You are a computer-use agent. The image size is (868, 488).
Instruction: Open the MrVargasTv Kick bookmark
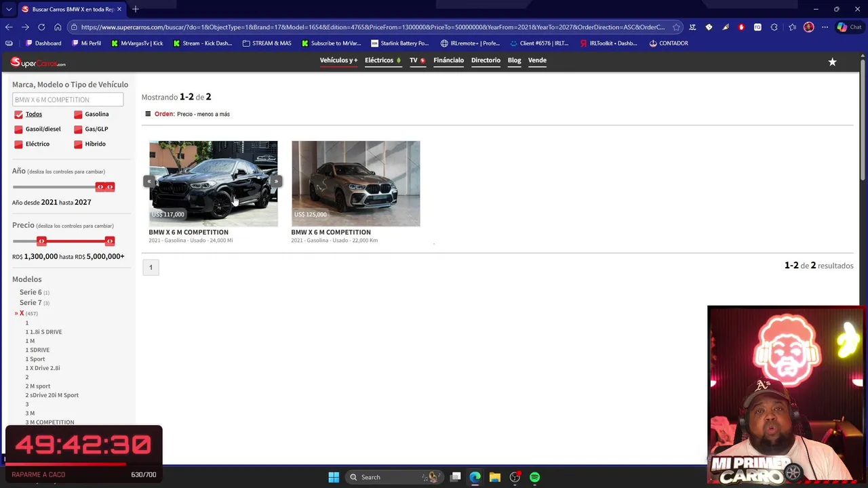(x=137, y=43)
